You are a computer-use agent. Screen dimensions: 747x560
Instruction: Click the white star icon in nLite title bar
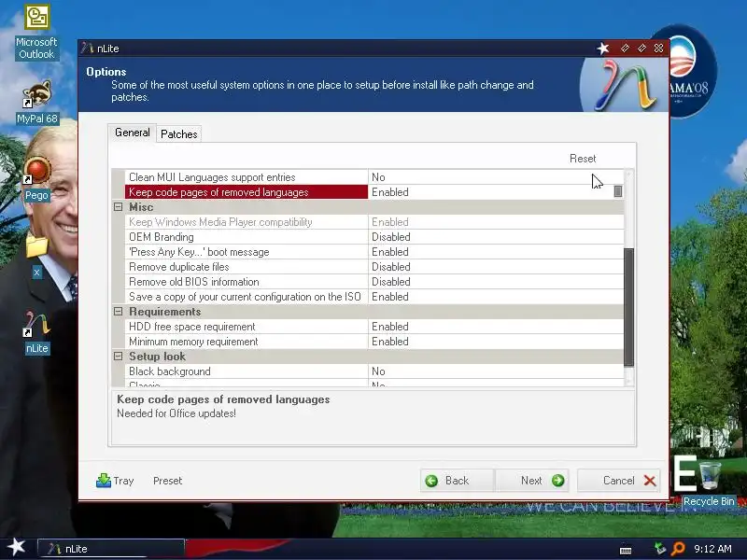pos(603,49)
